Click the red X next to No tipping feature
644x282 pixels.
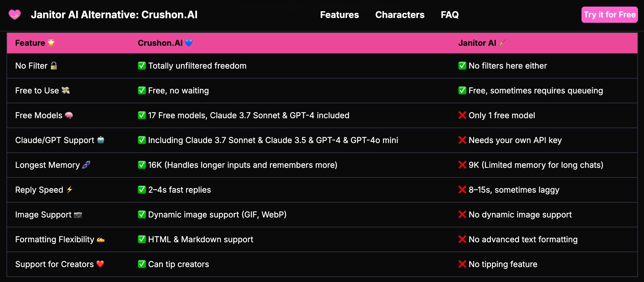point(462,264)
